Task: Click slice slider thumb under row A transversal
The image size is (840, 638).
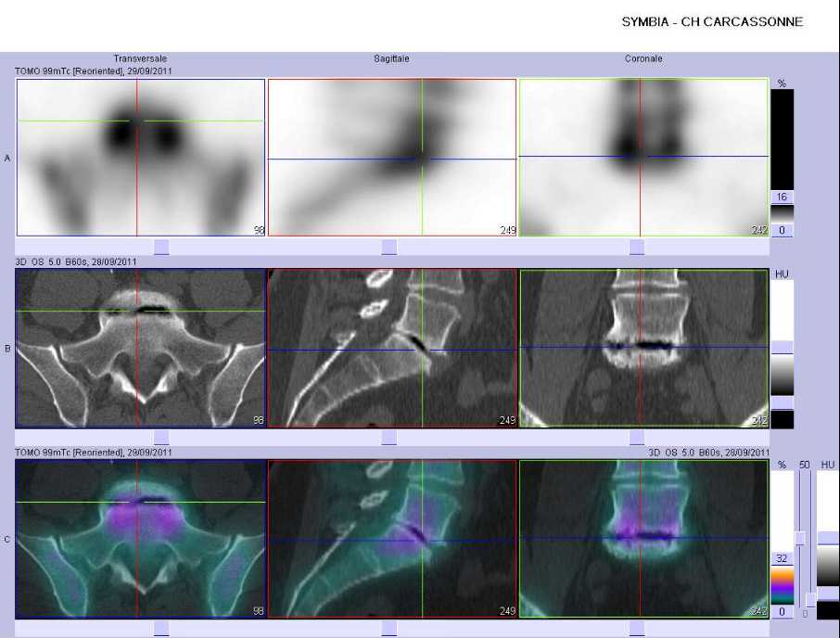Action: pos(161,247)
